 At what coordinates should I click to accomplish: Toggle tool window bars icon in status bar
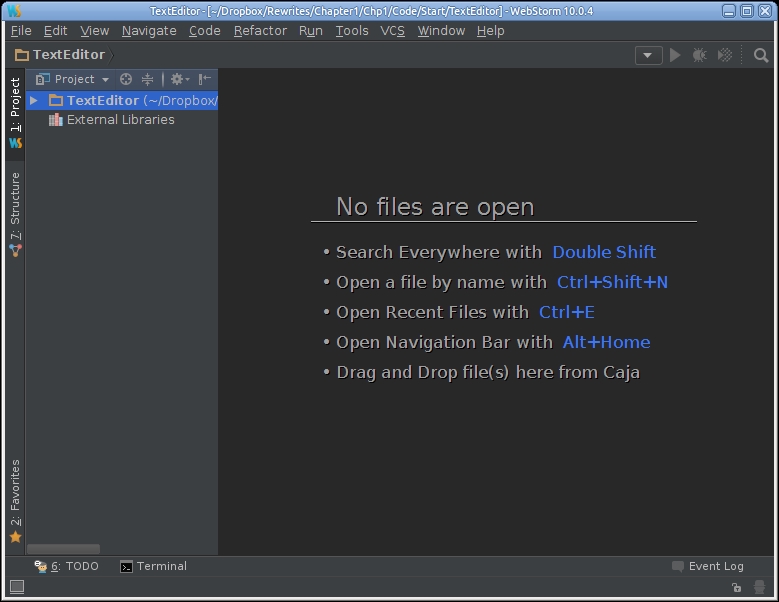(x=17, y=587)
